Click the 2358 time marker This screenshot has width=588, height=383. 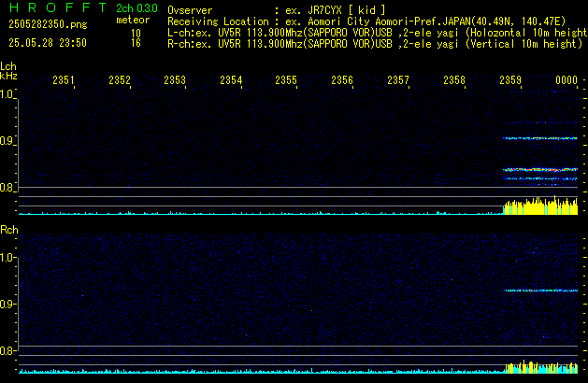point(454,80)
